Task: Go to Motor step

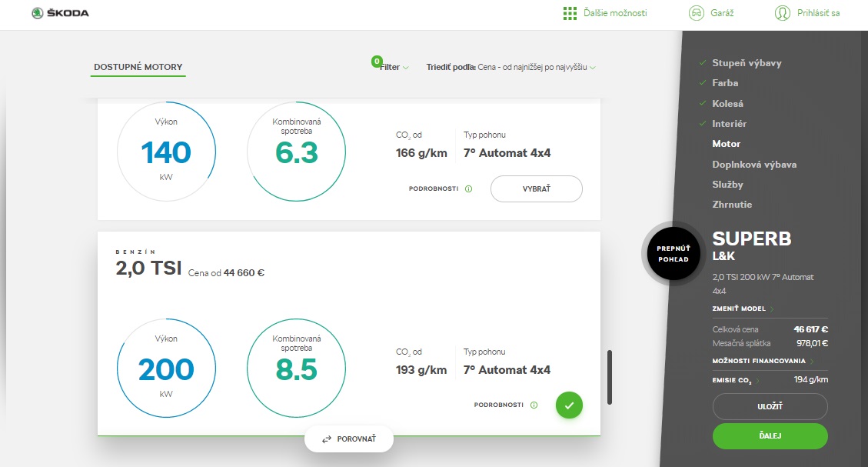Action: pos(726,144)
